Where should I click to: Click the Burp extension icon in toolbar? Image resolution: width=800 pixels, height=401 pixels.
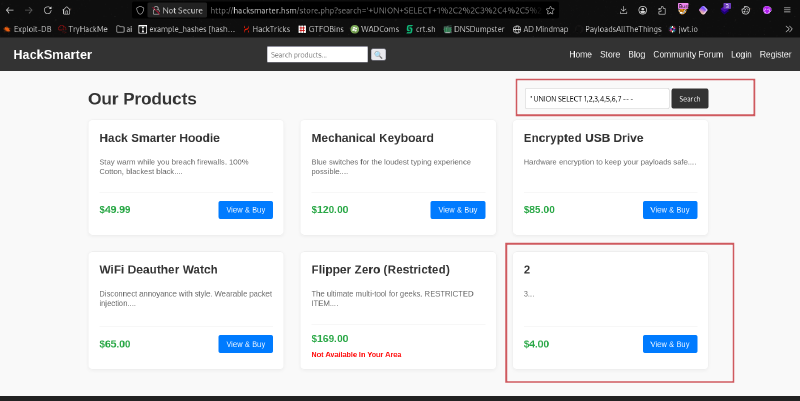[683, 9]
